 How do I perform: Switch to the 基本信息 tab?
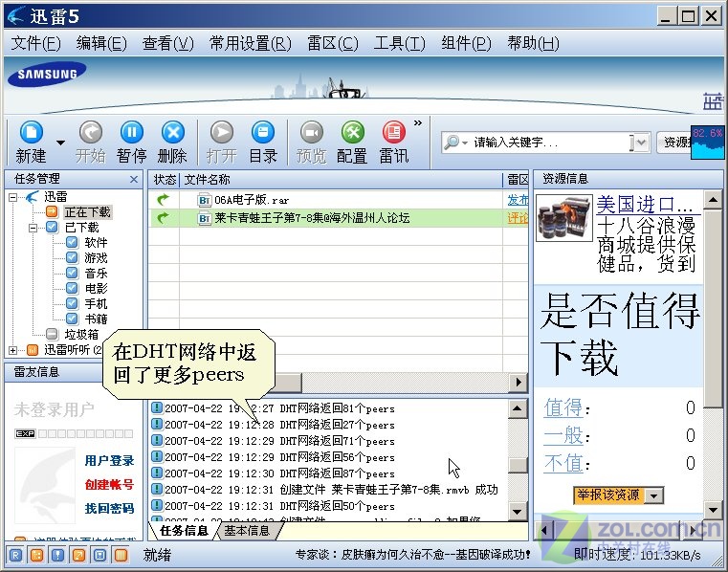point(247,530)
